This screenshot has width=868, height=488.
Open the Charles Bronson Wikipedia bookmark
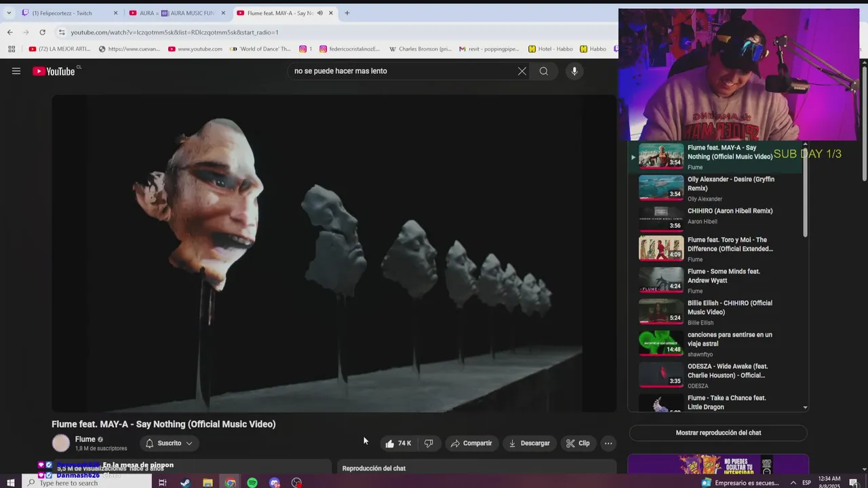[x=420, y=49]
